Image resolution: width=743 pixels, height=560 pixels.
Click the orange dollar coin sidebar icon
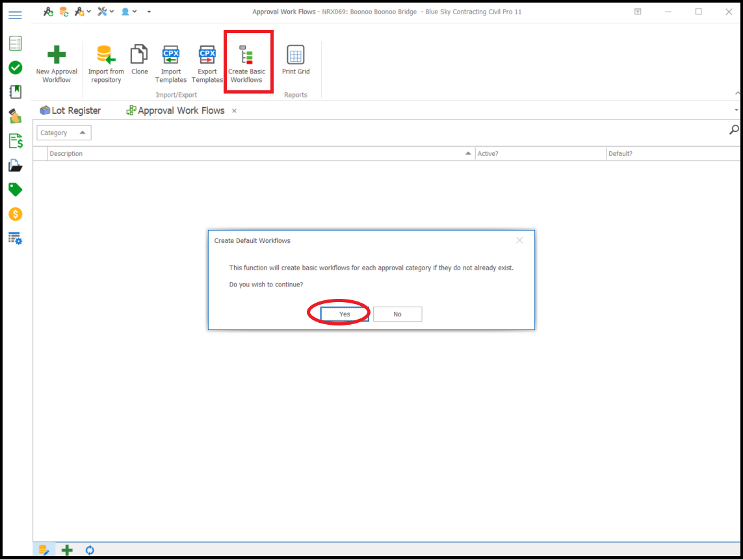click(x=15, y=214)
